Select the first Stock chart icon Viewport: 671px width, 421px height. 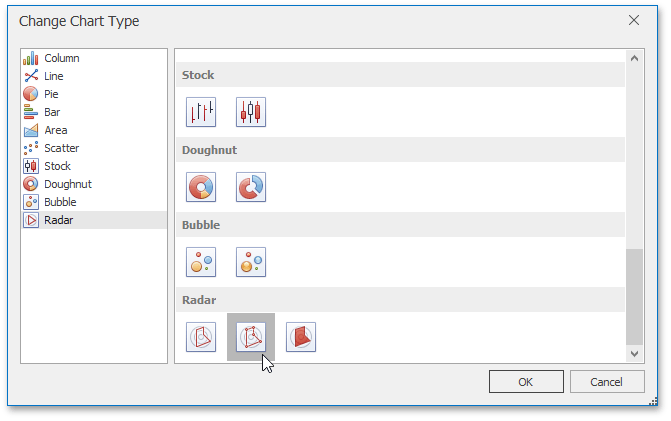coord(201,112)
